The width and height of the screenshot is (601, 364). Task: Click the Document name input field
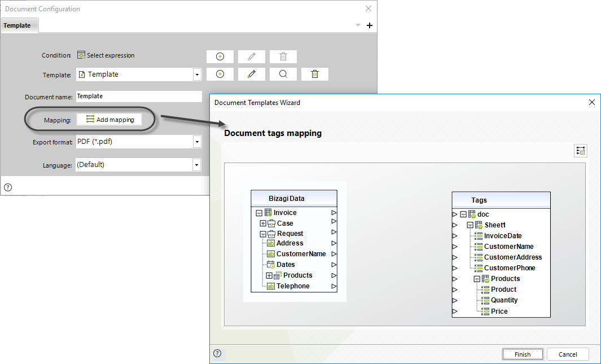(139, 96)
